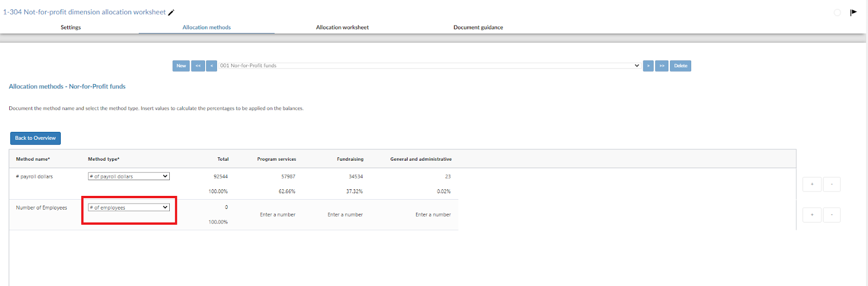Toggle the circle status indicator near flag
Screen dimensions: 868x286
837,12
